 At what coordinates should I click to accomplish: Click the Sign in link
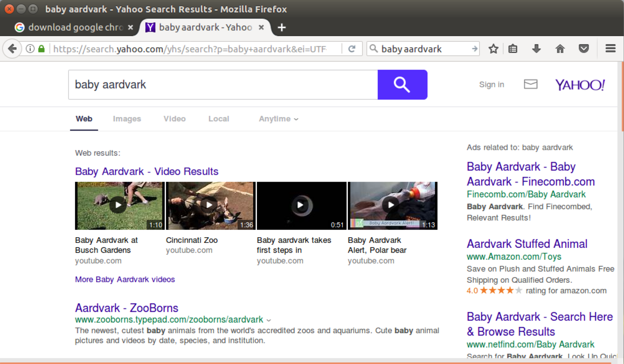(x=492, y=84)
